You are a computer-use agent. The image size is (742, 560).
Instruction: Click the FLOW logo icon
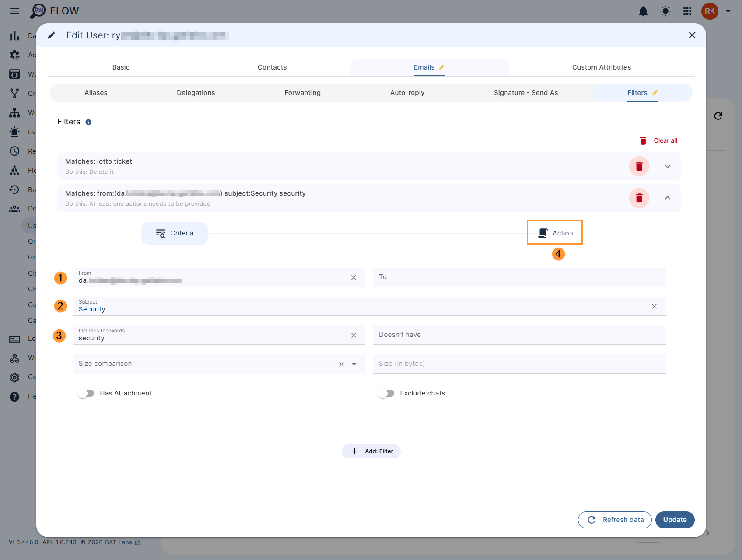(38, 11)
